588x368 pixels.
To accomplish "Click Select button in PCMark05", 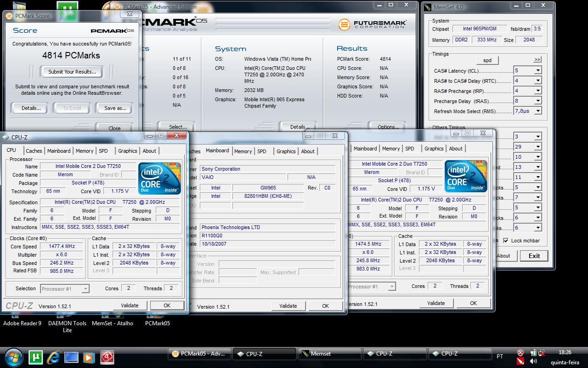I will pos(177,127).
